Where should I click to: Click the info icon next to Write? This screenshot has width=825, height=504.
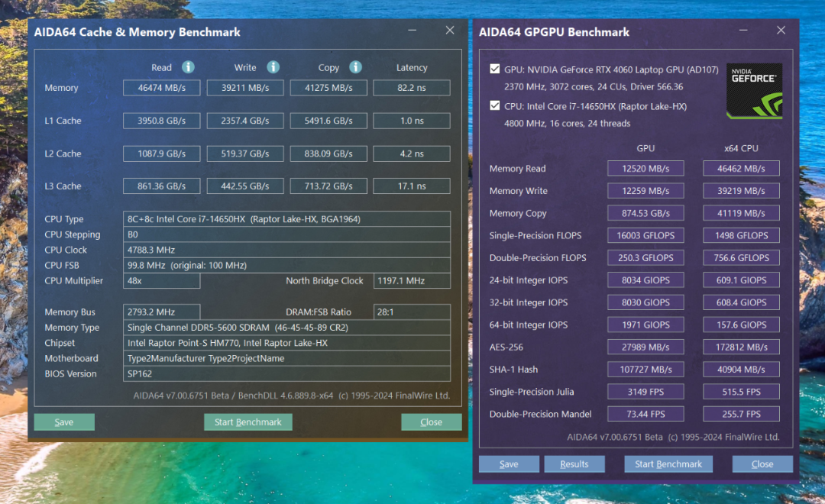pyautogui.click(x=273, y=67)
